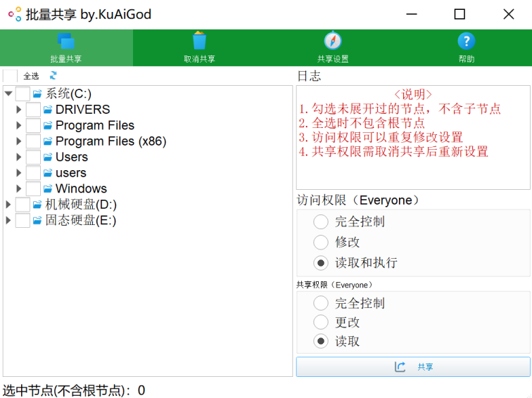Expand the DRIVERS folder node

coord(19,110)
